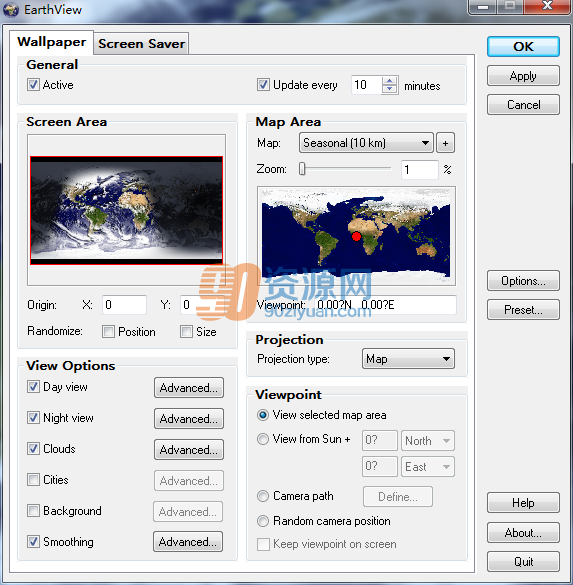
Task: Open Night view Advanced settings
Action: (189, 419)
